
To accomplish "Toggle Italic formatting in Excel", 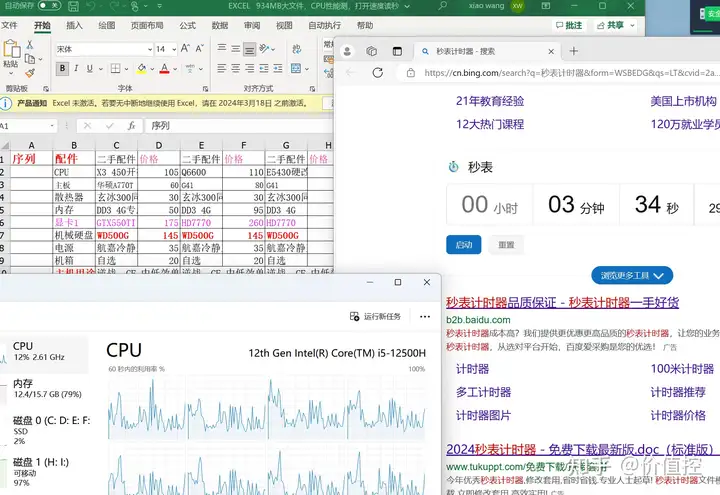I will 76,68.
